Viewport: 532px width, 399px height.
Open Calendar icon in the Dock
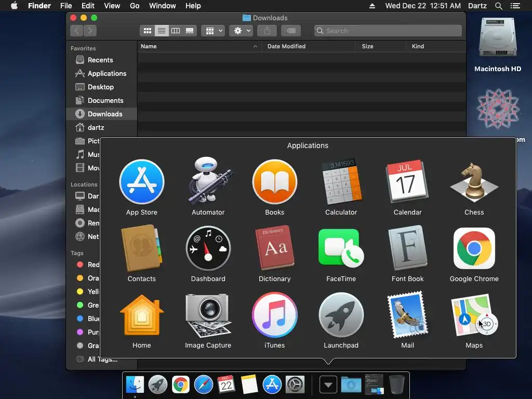point(227,385)
